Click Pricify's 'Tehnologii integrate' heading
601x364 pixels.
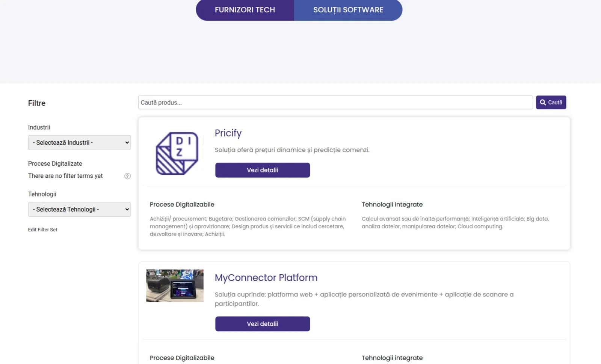coord(392,204)
